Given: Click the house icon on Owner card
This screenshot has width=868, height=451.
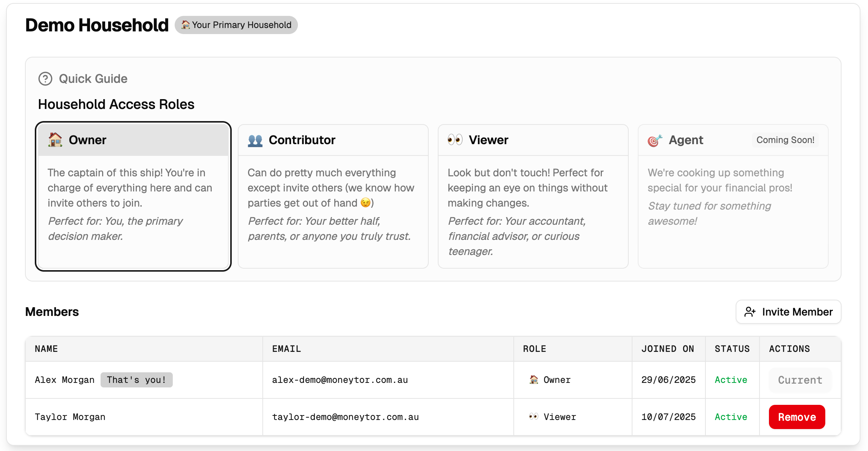Looking at the screenshot, I should [55, 140].
